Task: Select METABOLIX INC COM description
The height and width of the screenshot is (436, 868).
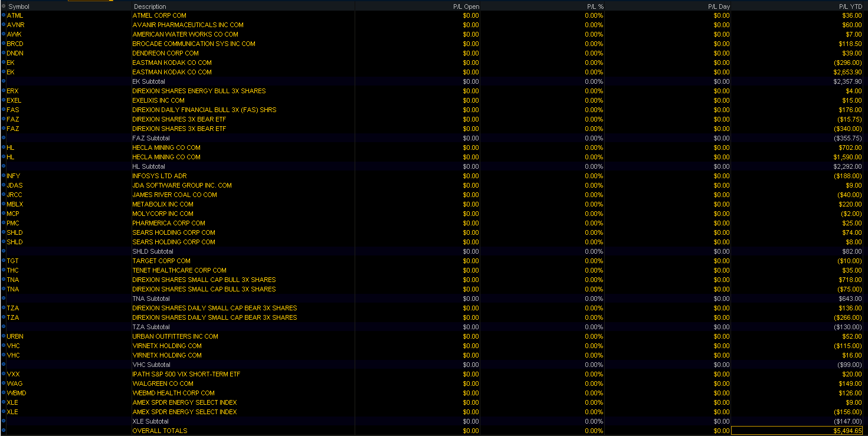Action: [x=163, y=204]
